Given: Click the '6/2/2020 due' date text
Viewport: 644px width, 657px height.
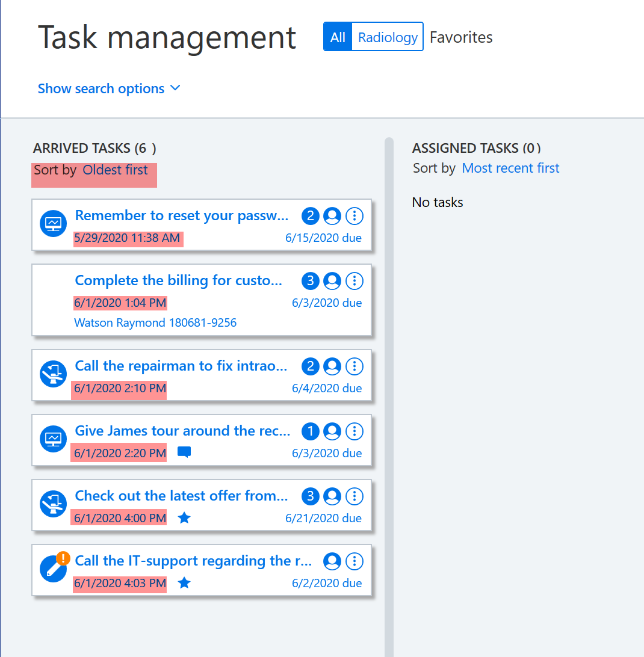Looking at the screenshot, I should pyautogui.click(x=327, y=583).
